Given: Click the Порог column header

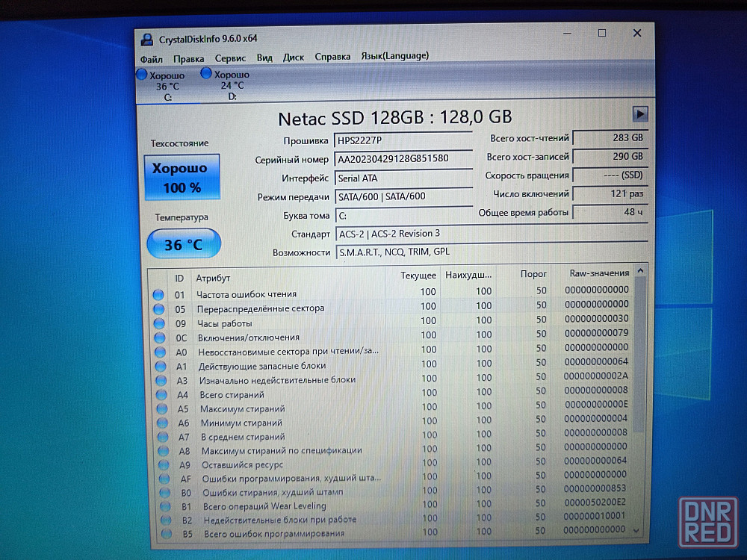Looking at the screenshot, I should 523,274.
